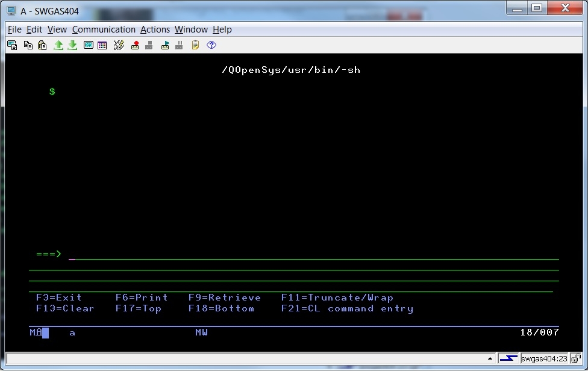588x371 pixels.
Task: Click the monitor icon in title bar
Action: [11, 11]
